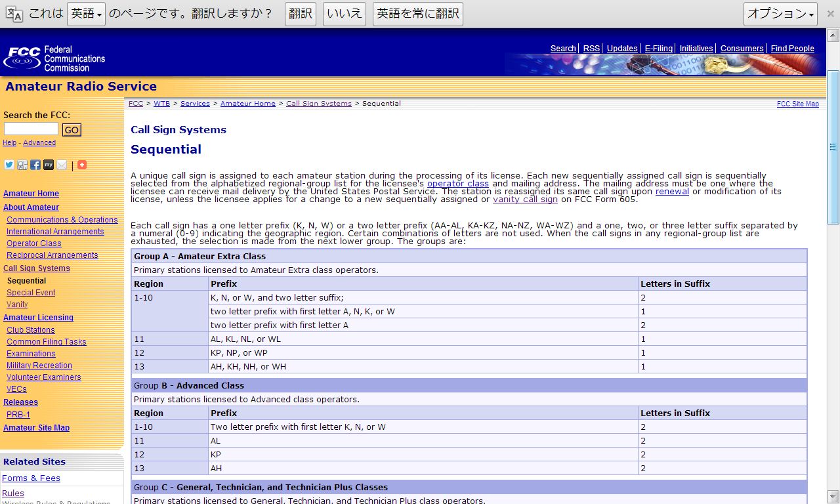Click the scrollbar down arrow
Screen dimensions: 840x504
(x=833, y=496)
